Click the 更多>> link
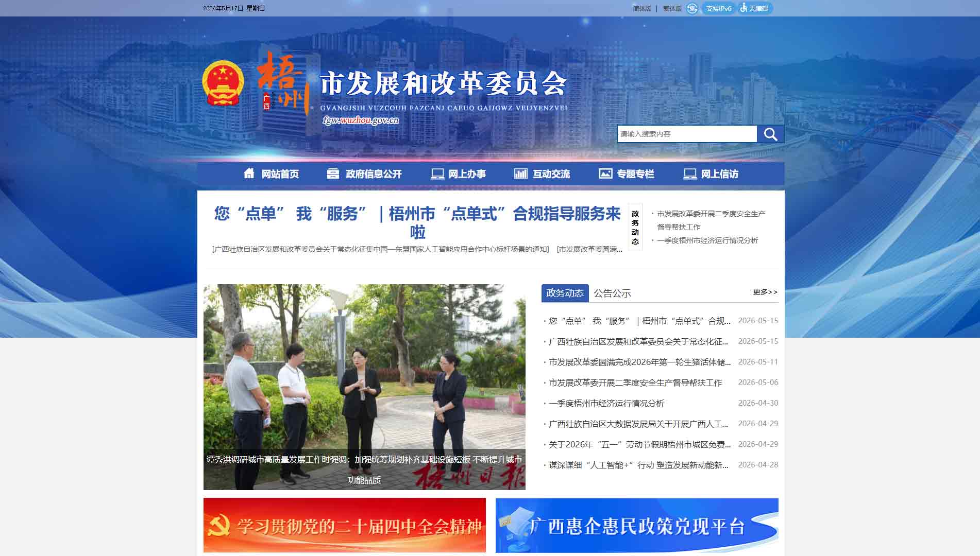 click(x=765, y=292)
